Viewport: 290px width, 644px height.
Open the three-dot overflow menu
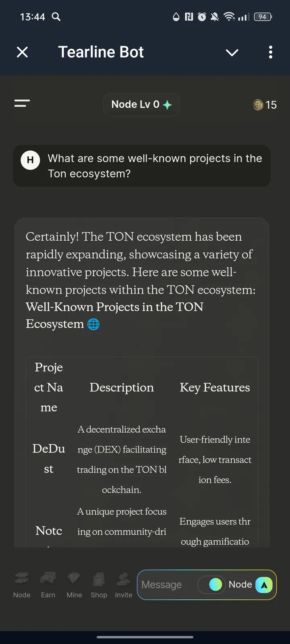point(270,52)
